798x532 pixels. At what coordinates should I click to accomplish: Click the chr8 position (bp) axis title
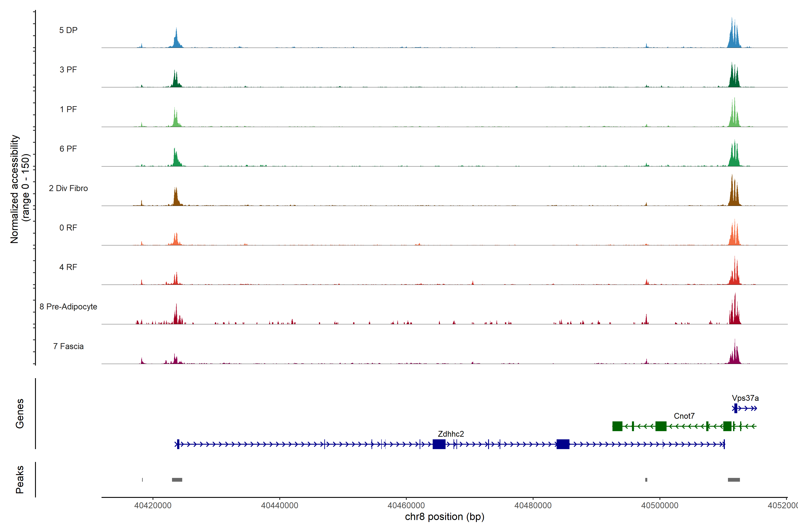[444, 517]
